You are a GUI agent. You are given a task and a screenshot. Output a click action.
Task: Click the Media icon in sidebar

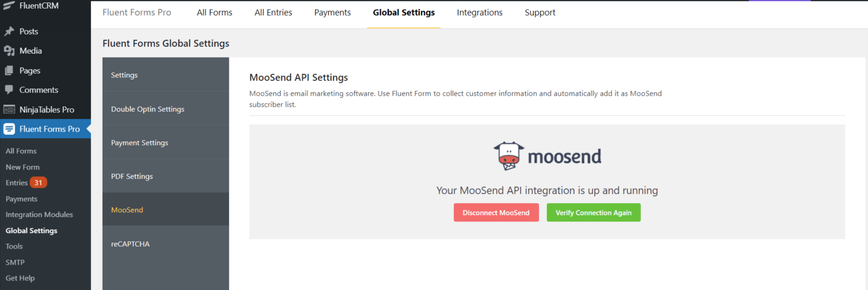pyautogui.click(x=9, y=51)
